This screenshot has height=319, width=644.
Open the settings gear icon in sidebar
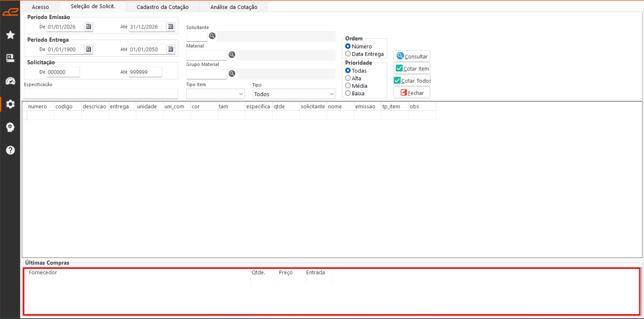[10, 104]
